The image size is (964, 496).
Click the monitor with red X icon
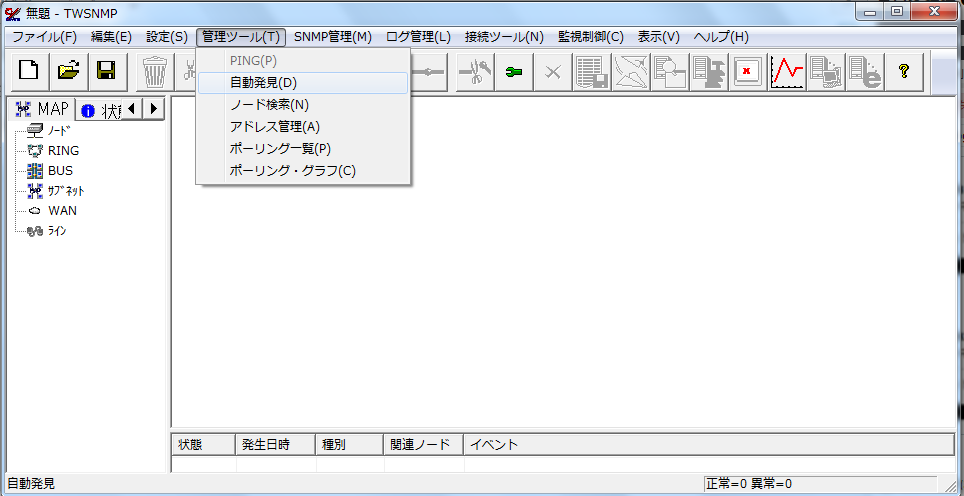coord(748,72)
